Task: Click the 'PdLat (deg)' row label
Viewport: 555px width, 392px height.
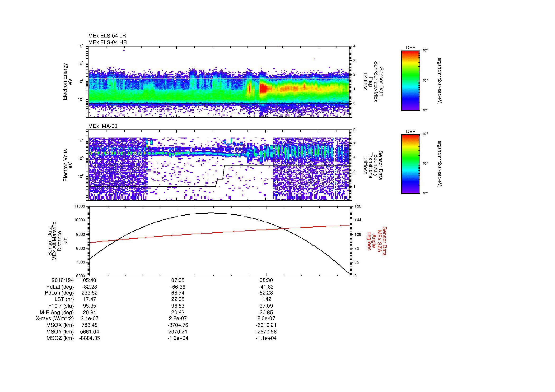Action: [60, 287]
